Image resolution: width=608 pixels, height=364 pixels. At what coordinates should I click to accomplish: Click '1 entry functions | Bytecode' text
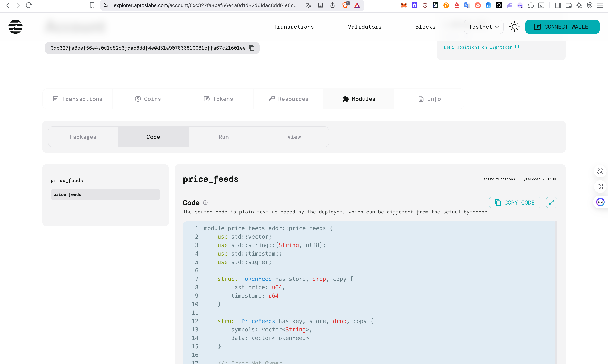click(x=518, y=179)
